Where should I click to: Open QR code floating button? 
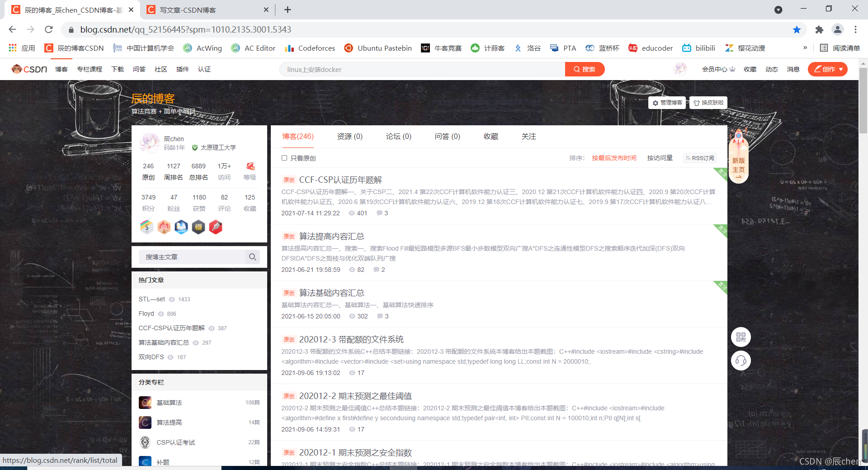point(741,337)
